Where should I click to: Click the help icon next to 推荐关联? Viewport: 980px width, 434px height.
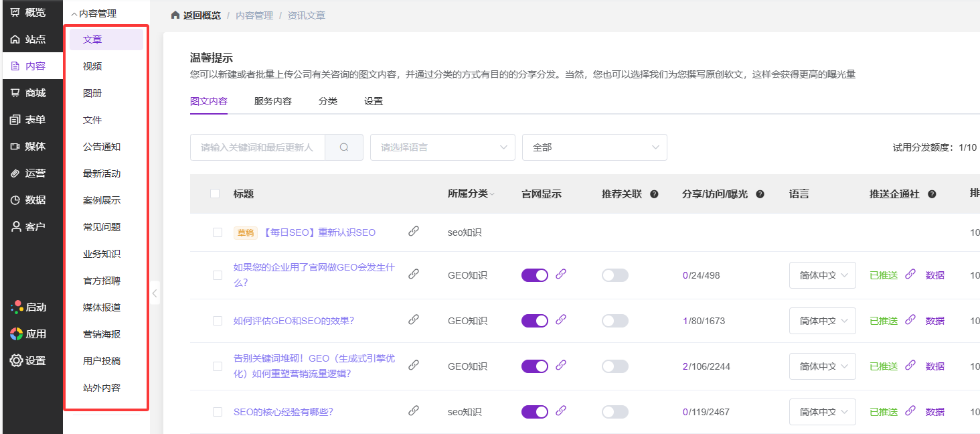(x=654, y=194)
